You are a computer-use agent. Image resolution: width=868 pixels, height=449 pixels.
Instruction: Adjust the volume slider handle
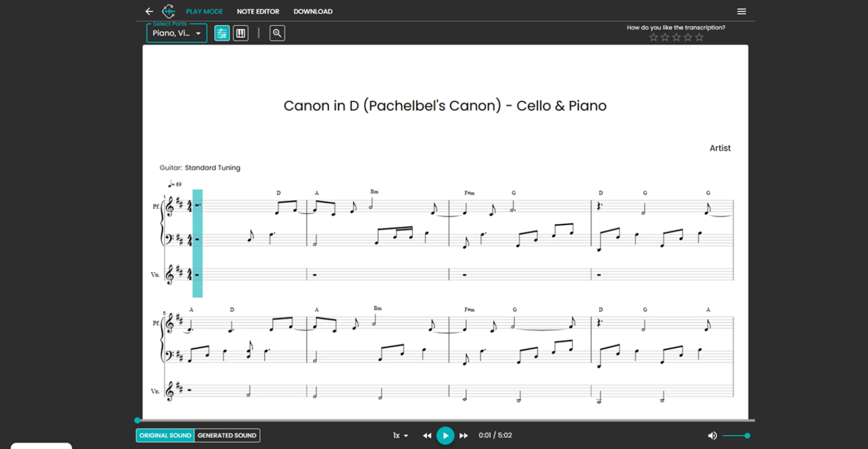[747, 436]
